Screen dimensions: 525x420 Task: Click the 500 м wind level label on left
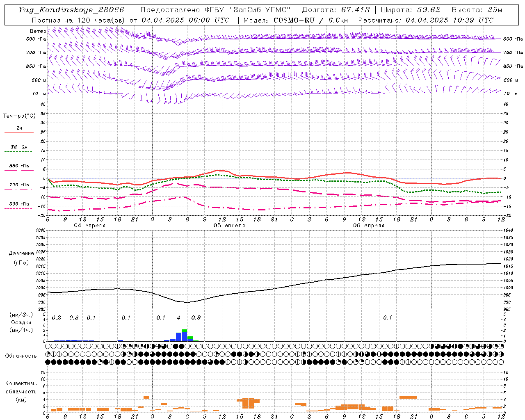click(x=39, y=80)
